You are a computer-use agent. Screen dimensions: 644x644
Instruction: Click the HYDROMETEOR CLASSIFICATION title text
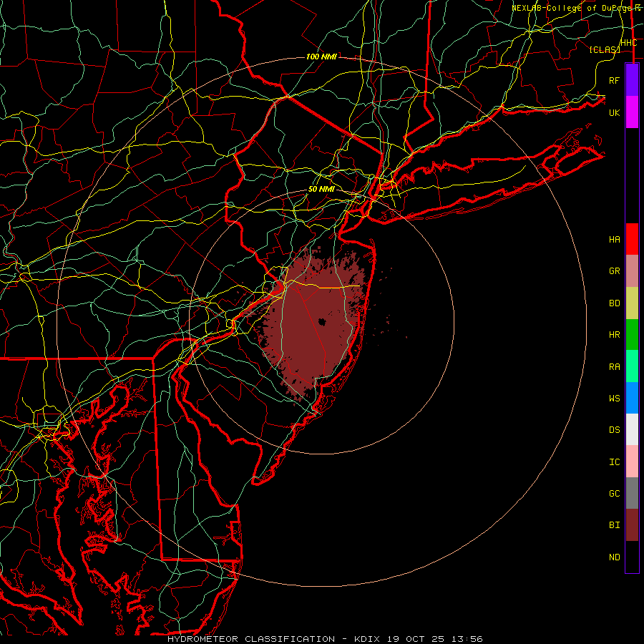[x=251, y=639]
